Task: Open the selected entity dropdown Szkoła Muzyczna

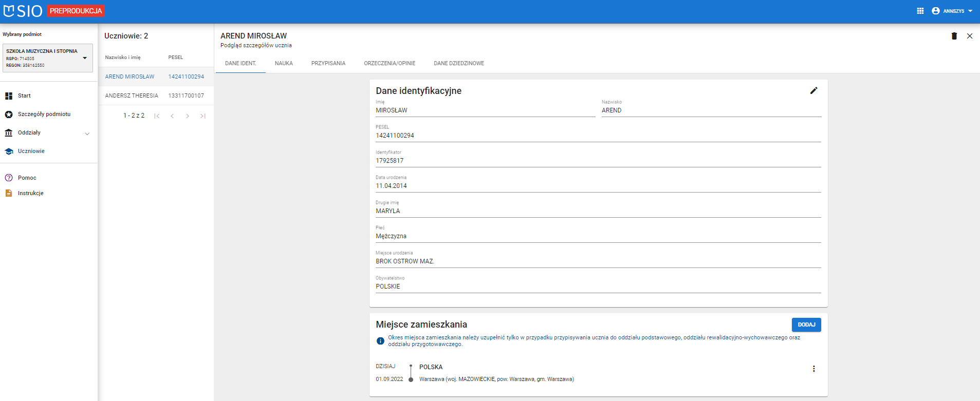Action: (48, 58)
